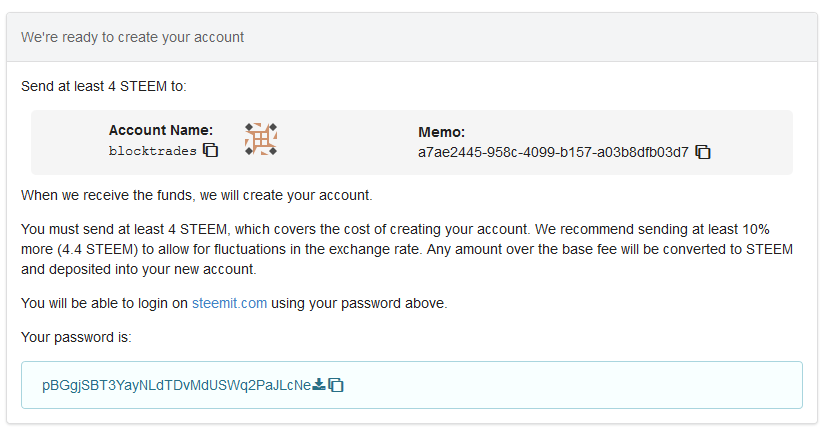Viewport: 836px width, 428px height.
Task: Copy the memo code to clipboard
Action: tap(703, 152)
